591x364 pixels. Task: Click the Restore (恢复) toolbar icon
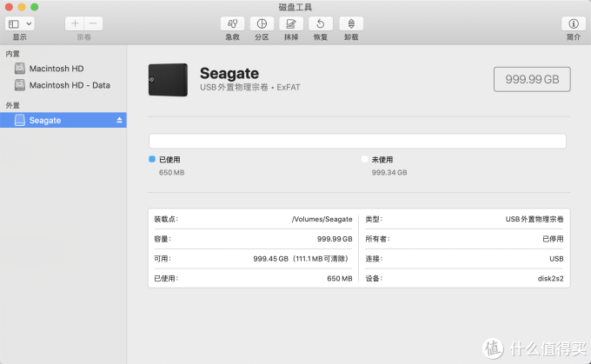321,23
